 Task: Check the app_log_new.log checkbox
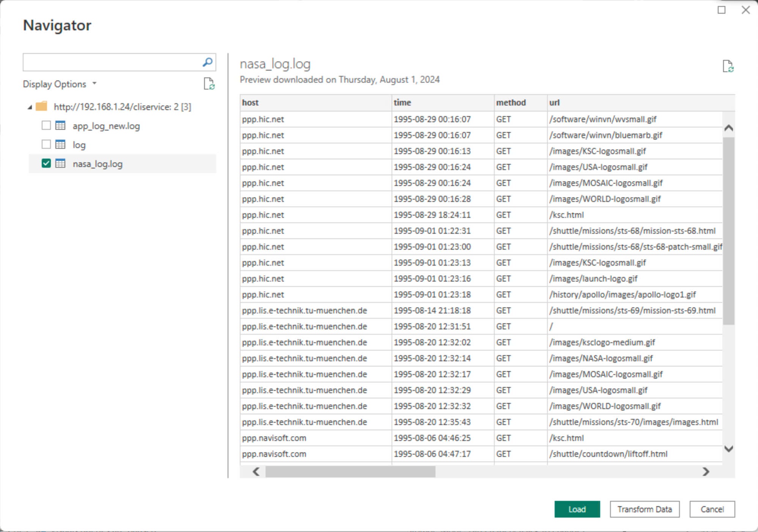(x=46, y=125)
